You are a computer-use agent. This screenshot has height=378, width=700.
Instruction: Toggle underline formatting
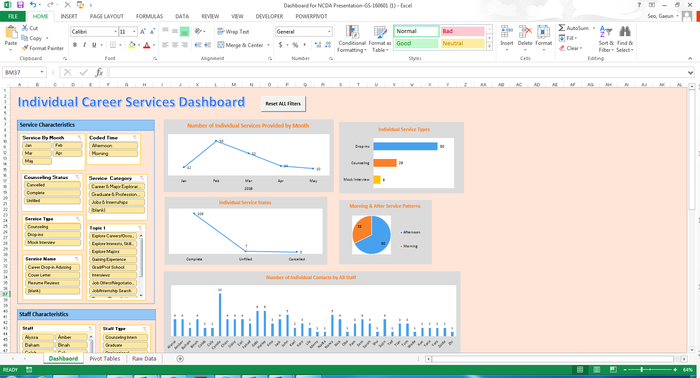click(x=94, y=45)
